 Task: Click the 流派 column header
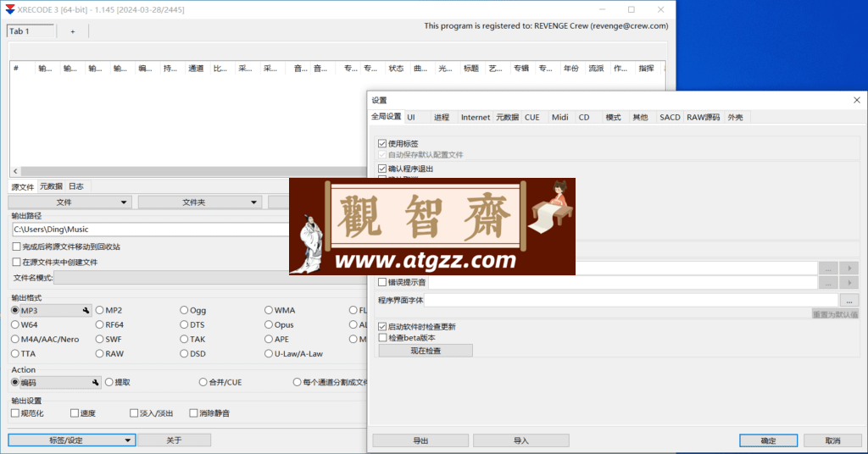tap(596, 68)
